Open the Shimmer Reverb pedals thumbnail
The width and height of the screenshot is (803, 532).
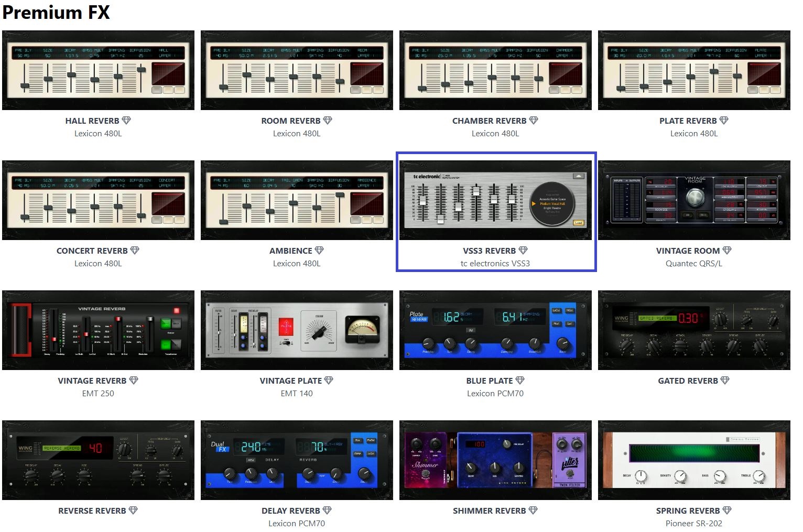coord(495,460)
